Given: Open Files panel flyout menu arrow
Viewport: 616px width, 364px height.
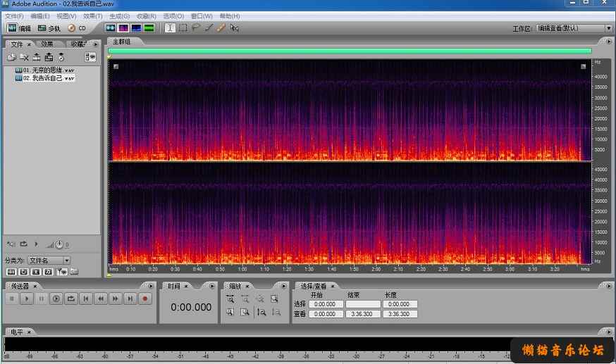Looking at the screenshot, I should (95, 44).
